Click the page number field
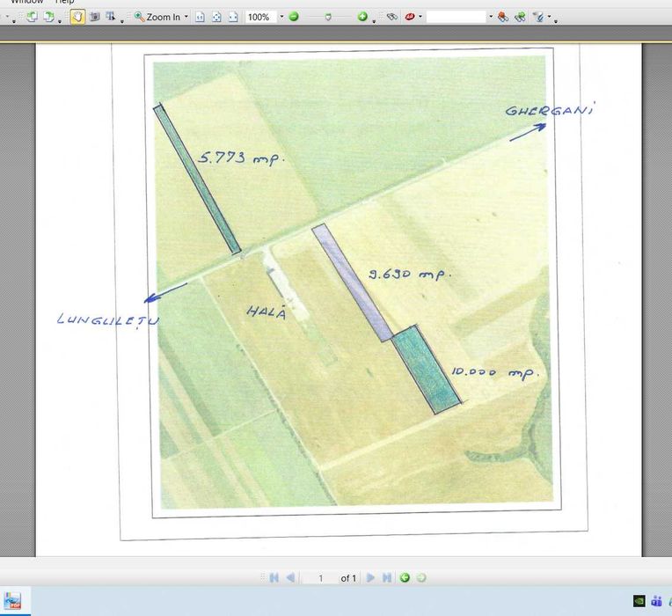Viewport: 672px width, 616px height. (320, 578)
